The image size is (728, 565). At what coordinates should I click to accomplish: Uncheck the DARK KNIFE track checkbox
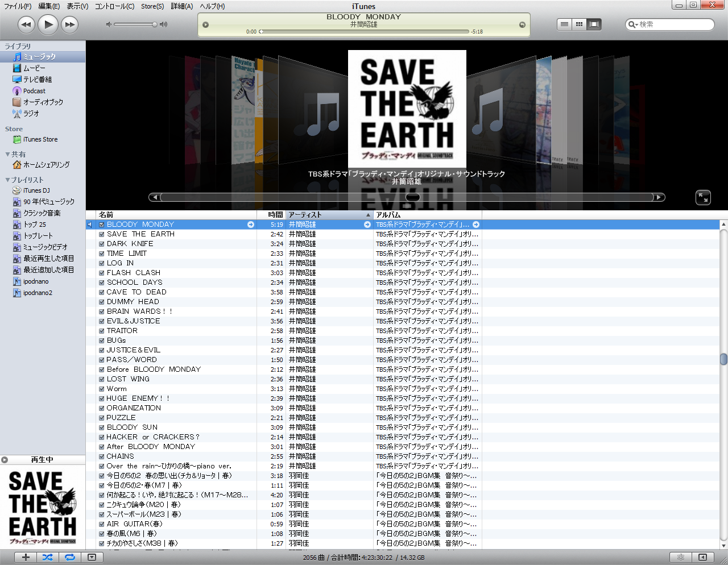[x=102, y=244]
